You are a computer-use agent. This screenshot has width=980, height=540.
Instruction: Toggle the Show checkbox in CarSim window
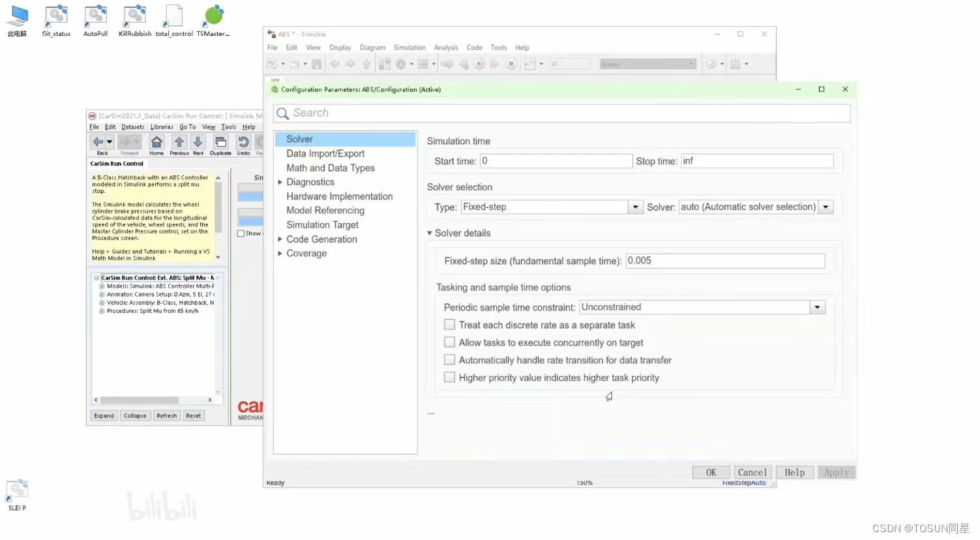click(x=241, y=233)
